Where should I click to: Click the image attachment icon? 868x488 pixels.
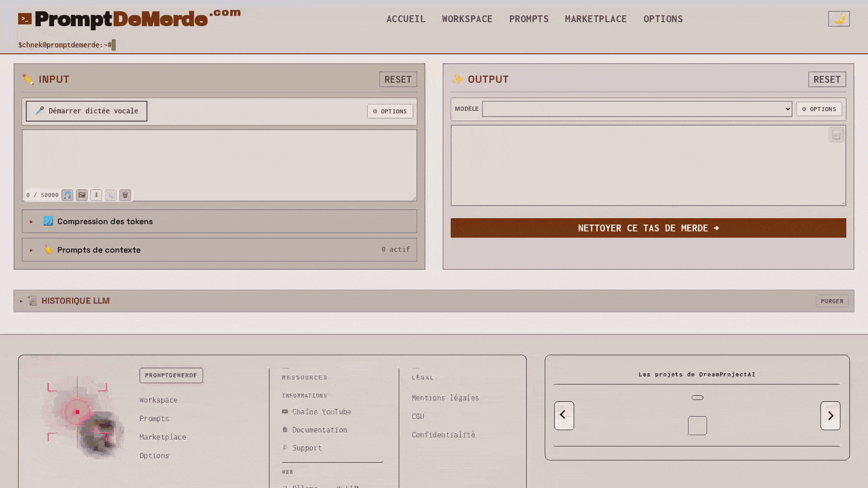pyautogui.click(x=82, y=195)
